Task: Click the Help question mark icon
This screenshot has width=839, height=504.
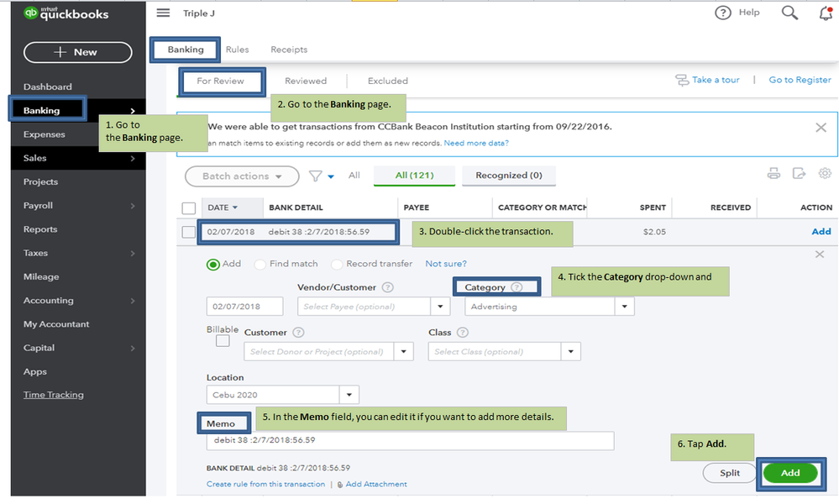Action: [x=723, y=13]
